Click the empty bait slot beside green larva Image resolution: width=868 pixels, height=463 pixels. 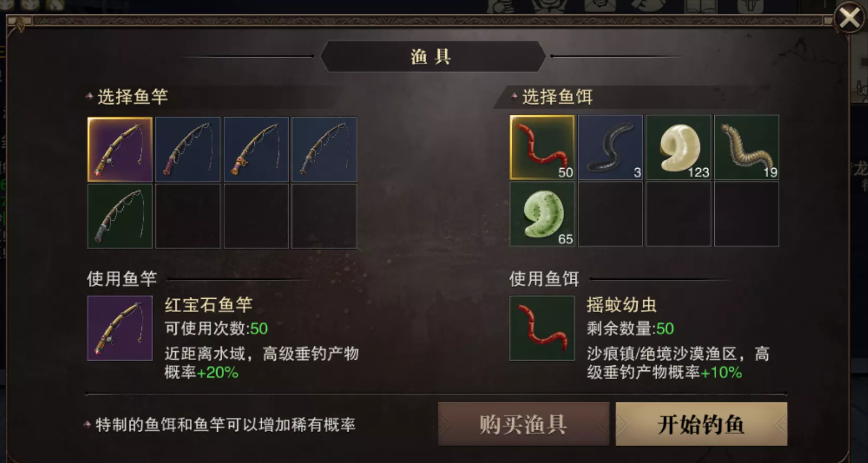610,214
